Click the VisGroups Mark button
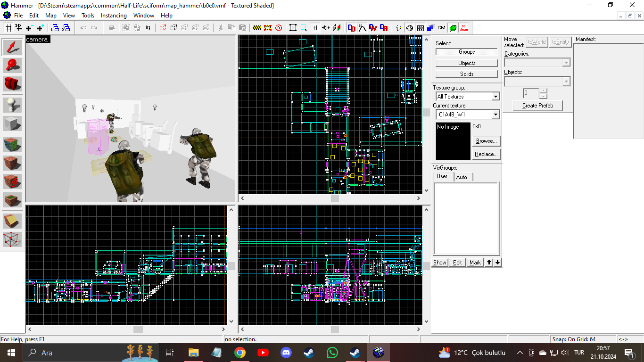The width and height of the screenshot is (644, 362). tap(475, 263)
